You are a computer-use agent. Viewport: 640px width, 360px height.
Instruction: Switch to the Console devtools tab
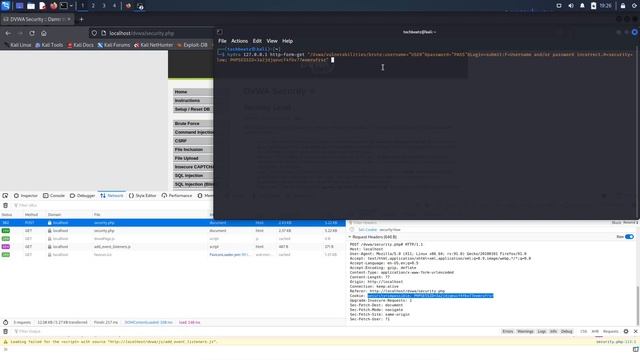click(x=54, y=196)
